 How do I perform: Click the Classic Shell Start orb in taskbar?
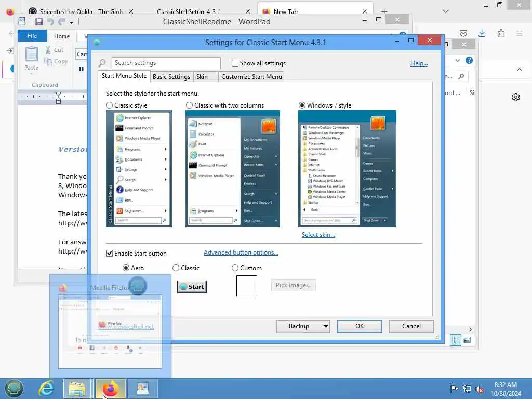pyautogui.click(x=14, y=389)
